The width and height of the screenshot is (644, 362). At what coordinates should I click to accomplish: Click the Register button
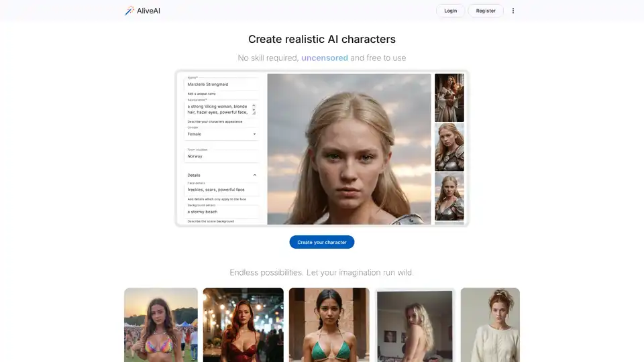pyautogui.click(x=486, y=11)
